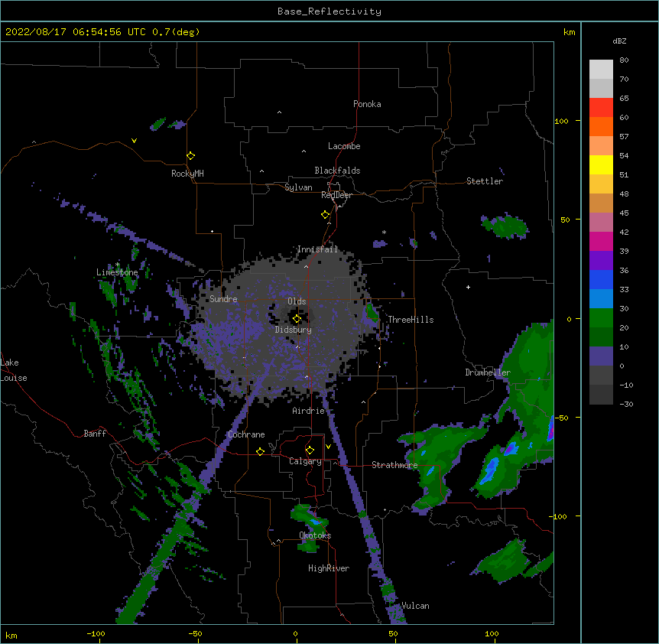
Task: Select the Sundre label
Action: coord(223,299)
